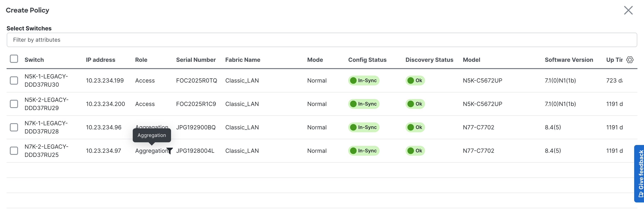
Task: Open the Filter by attributes field
Action: coord(322,40)
